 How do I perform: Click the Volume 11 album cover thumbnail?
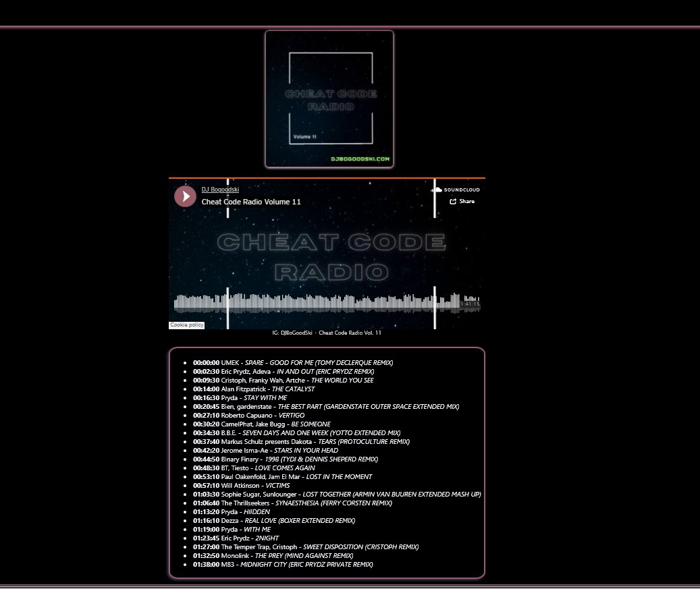329,99
